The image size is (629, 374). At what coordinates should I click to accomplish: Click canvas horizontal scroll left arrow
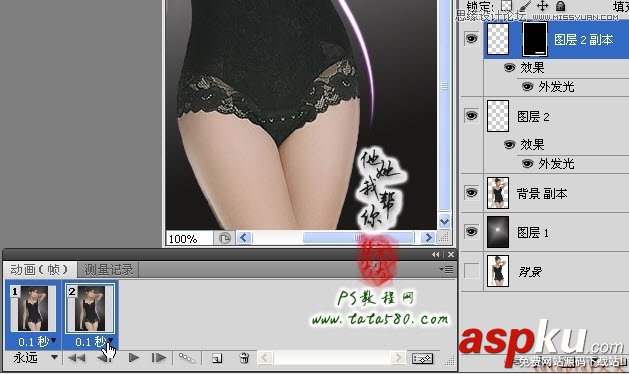coord(244,238)
